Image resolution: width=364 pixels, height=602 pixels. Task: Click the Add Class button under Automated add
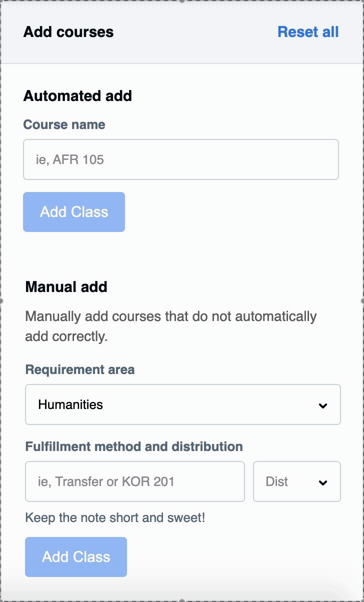click(73, 211)
